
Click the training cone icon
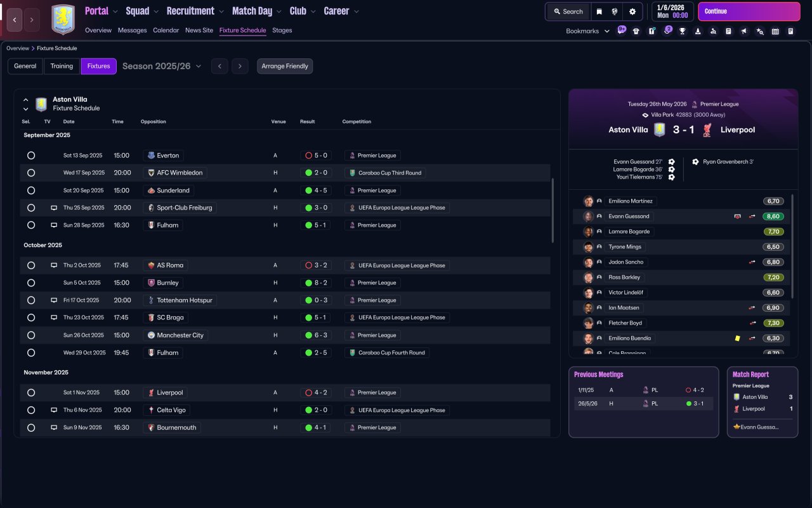point(698,31)
